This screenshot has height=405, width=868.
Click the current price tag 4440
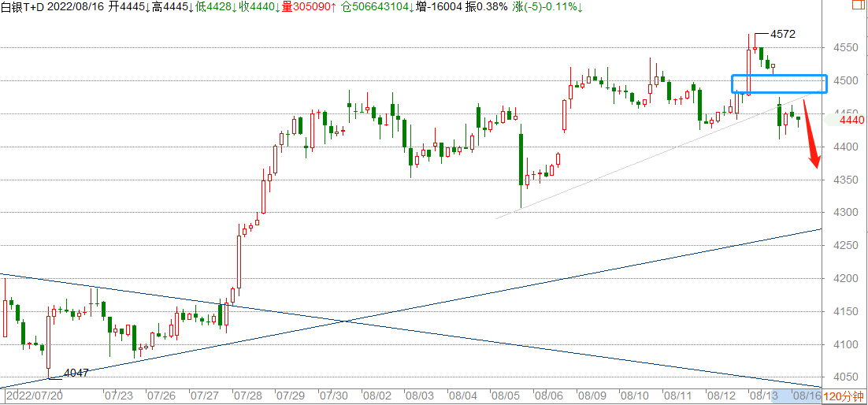pos(851,120)
